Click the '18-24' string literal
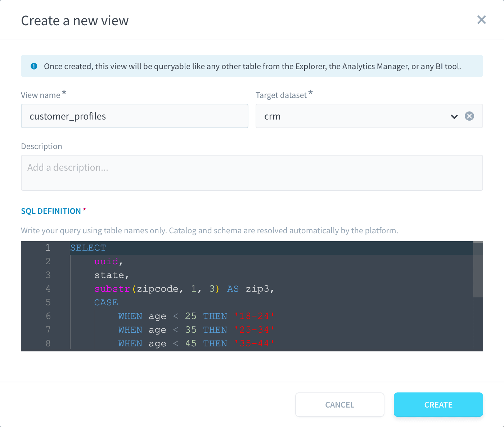This screenshot has height=427, width=504. point(254,316)
